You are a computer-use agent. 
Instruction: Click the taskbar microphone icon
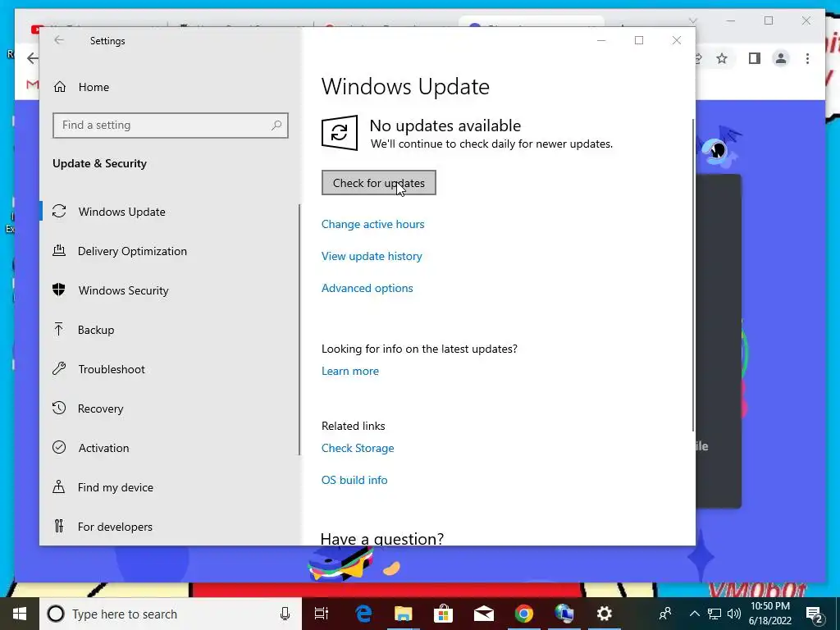(285, 614)
